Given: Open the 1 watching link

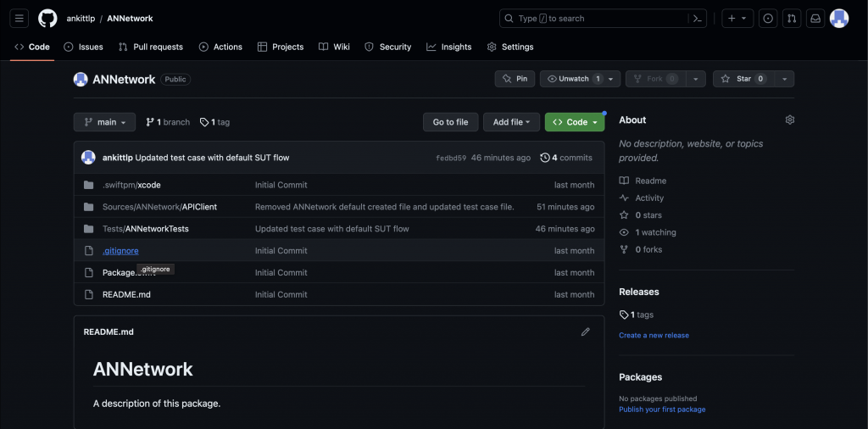Looking at the screenshot, I should pyautogui.click(x=648, y=232).
